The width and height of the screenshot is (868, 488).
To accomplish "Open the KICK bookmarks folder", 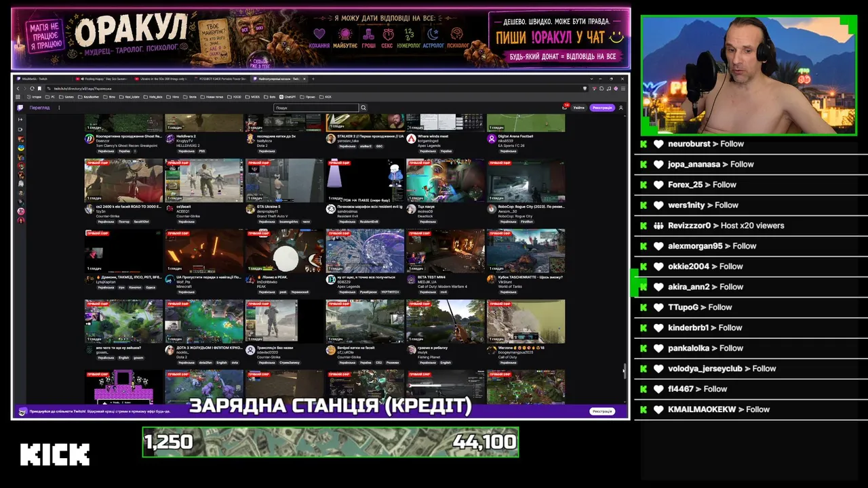I will [x=326, y=97].
